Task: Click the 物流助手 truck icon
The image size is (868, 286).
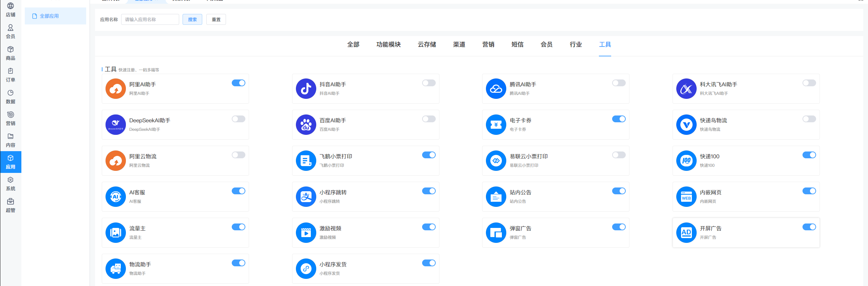Action: click(x=116, y=269)
